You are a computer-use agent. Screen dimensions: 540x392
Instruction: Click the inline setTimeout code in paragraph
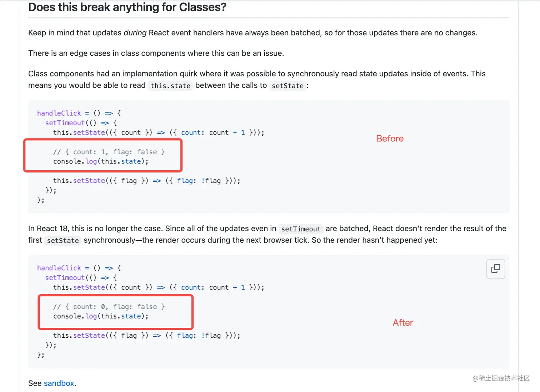301,229
